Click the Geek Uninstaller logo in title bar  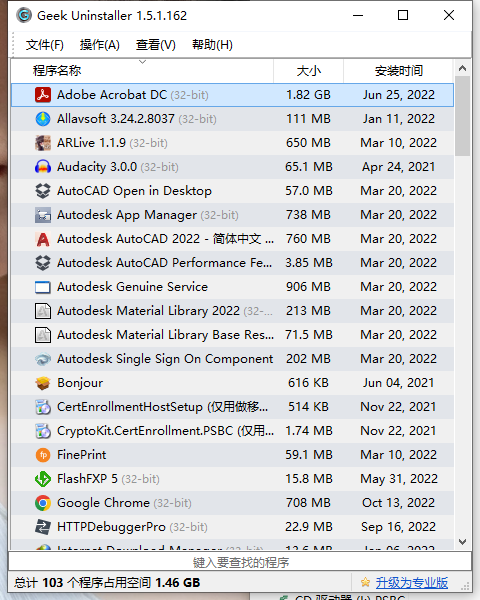24,16
